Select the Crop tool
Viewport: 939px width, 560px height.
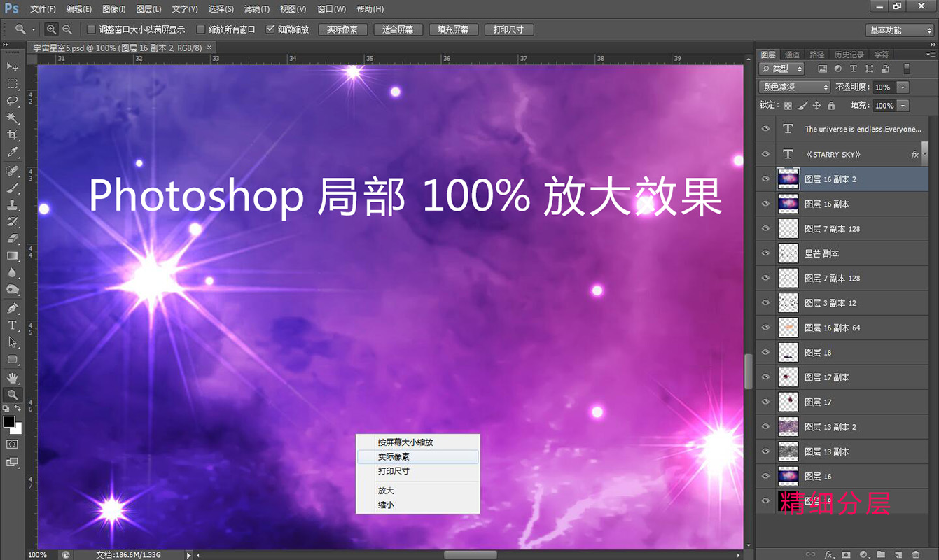13,135
